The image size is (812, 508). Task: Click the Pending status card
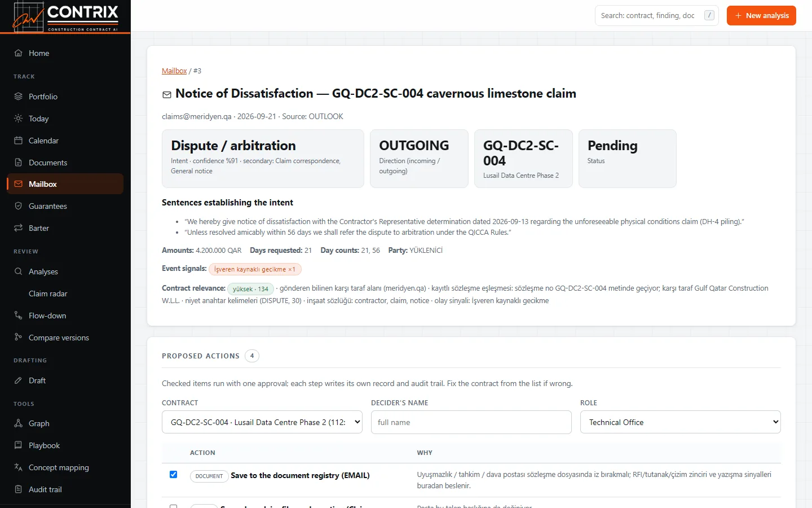click(628, 159)
